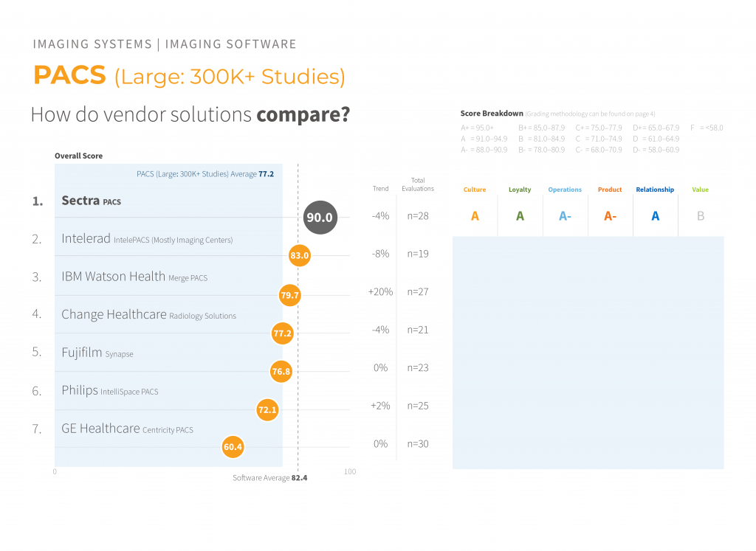Image resolution: width=756 pixels, height=551 pixels.
Task: Select the 83.0 score bubble for Intelerad
Action: (x=300, y=255)
